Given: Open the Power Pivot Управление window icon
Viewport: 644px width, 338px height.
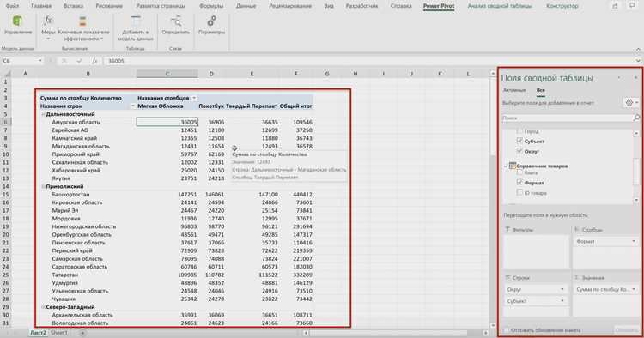Looking at the screenshot, I should pos(17,21).
